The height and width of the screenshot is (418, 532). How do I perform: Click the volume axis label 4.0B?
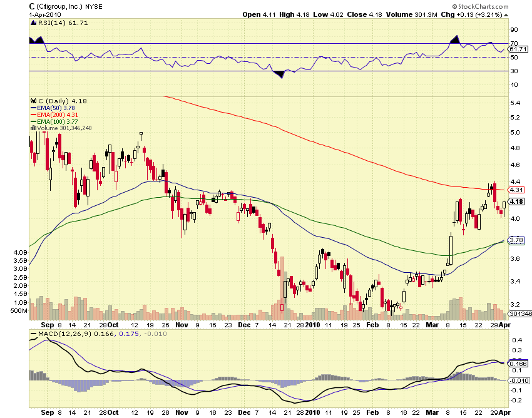tap(21, 252)
